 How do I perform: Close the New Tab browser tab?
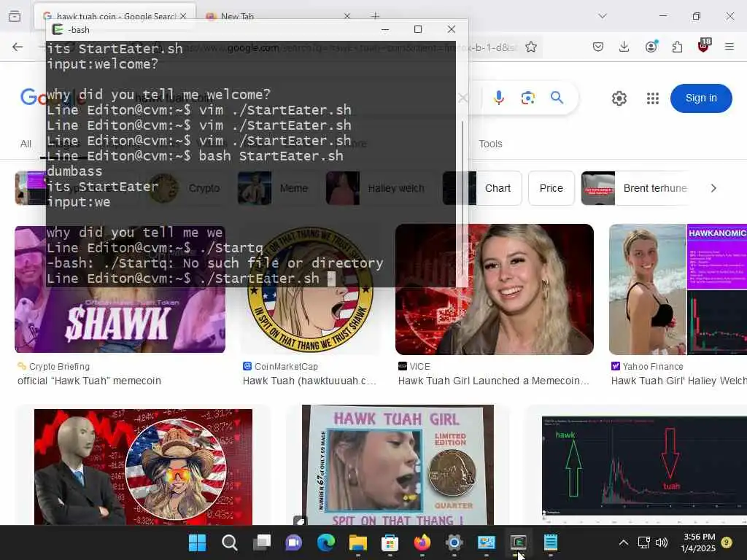click(x=347, y=16)
